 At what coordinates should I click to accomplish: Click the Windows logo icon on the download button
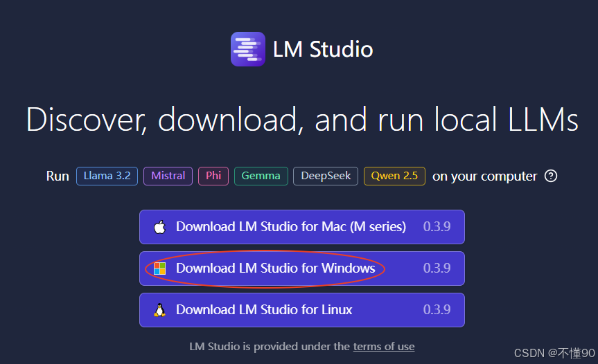coord(159,269)
